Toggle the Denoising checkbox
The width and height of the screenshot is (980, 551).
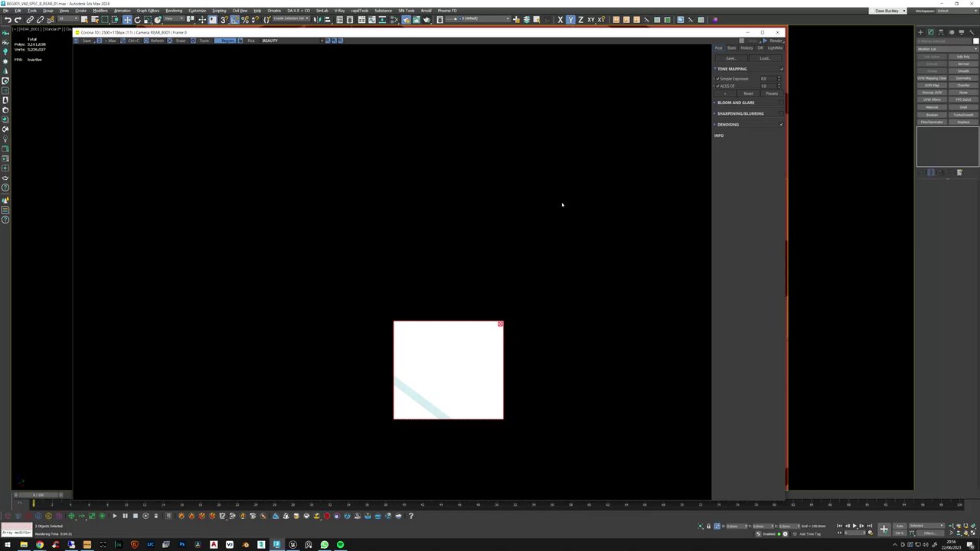[781, 125]
